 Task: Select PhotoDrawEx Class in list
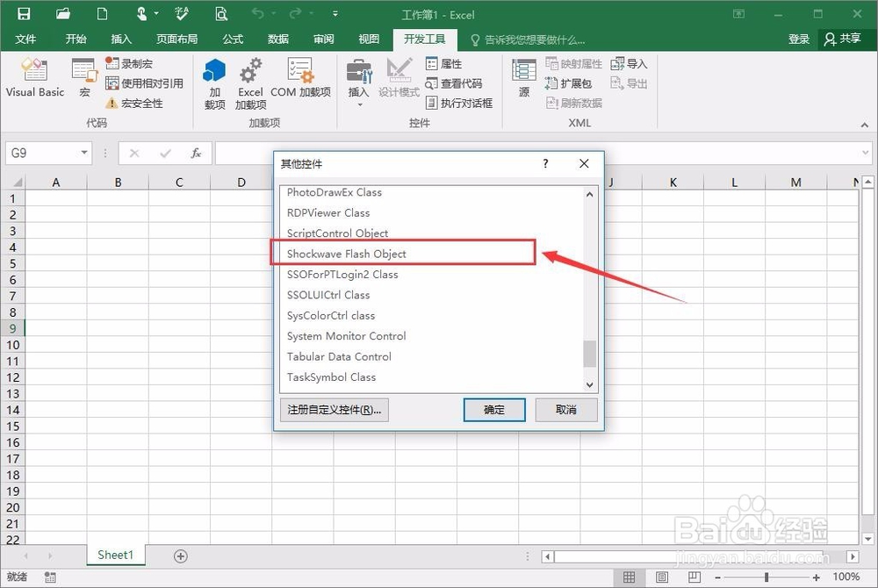point(431,192)
